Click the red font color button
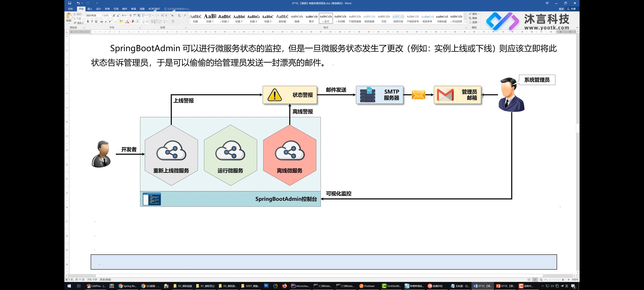644x290 pixels. tap(127, 21)
